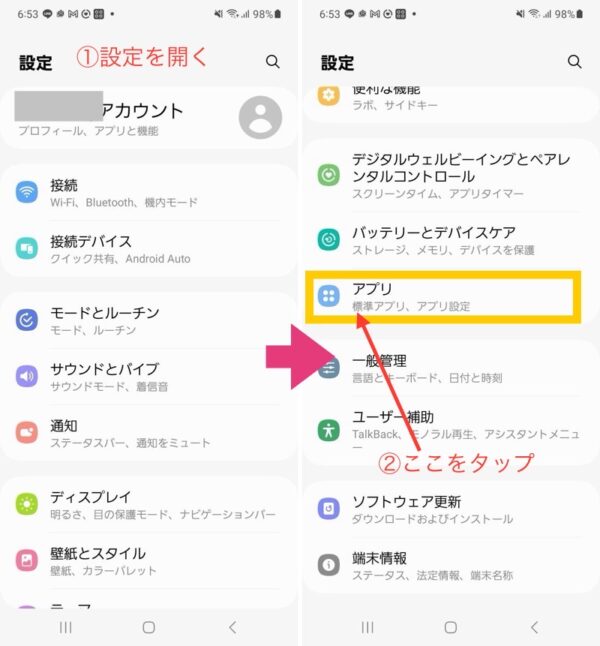Open the アプリ menu item
This screenshot has width=600, height=646.
point(443,297)
